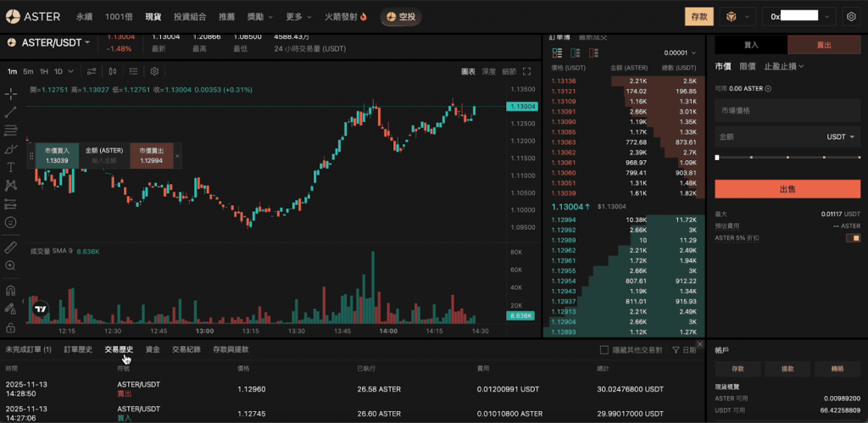Open chart settings gear icon
Screen dimensions: 868x423
852,16
